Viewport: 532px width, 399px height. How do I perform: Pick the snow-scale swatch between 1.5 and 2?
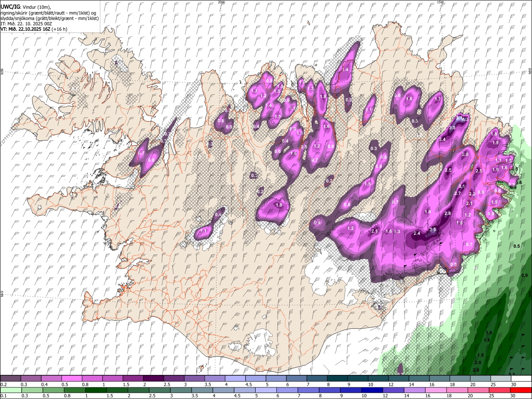click(x=133, y=378)
